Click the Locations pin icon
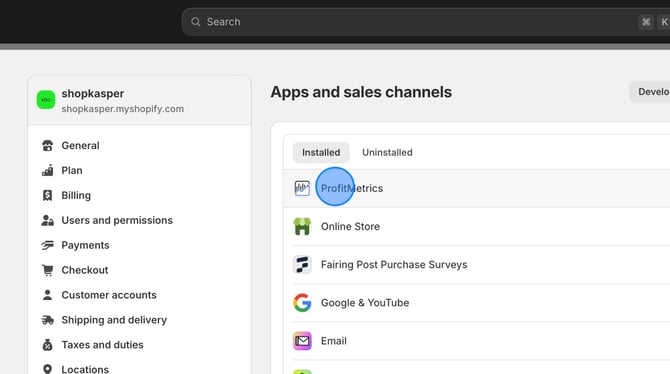The height and width of the screenshot is (374, 670). 47,369
